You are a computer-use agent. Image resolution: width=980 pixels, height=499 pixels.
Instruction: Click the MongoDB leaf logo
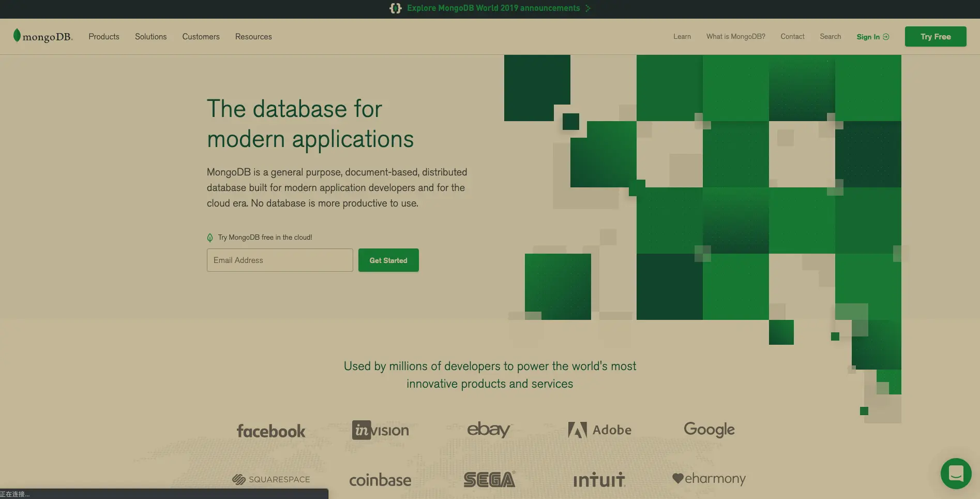click(x=17, y=35)
